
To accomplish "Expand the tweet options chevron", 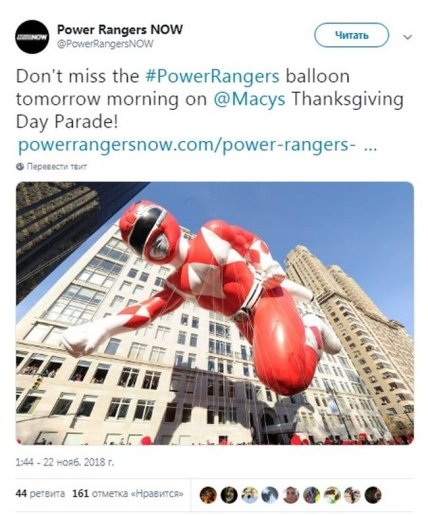I will (x=408, y=37).
